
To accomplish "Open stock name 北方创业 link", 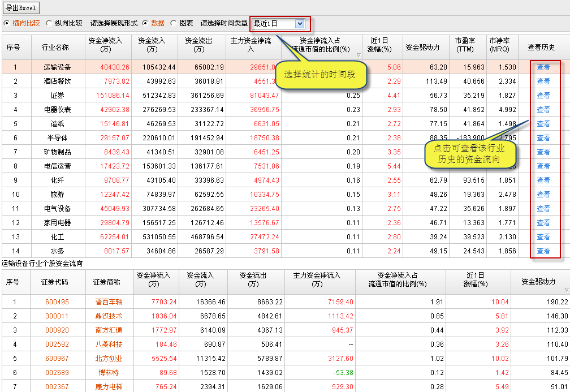I will coord(109,359).
